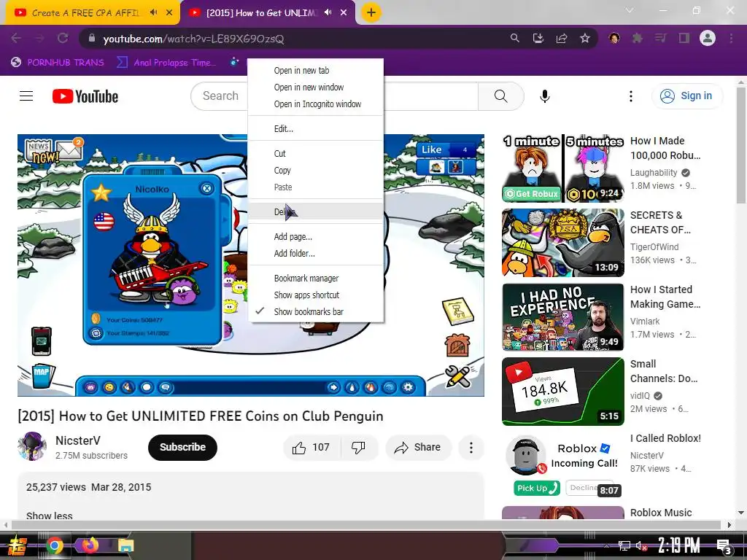Open NicsterV channel avatar
The image size is (747, 560).
tap(32, 446)
